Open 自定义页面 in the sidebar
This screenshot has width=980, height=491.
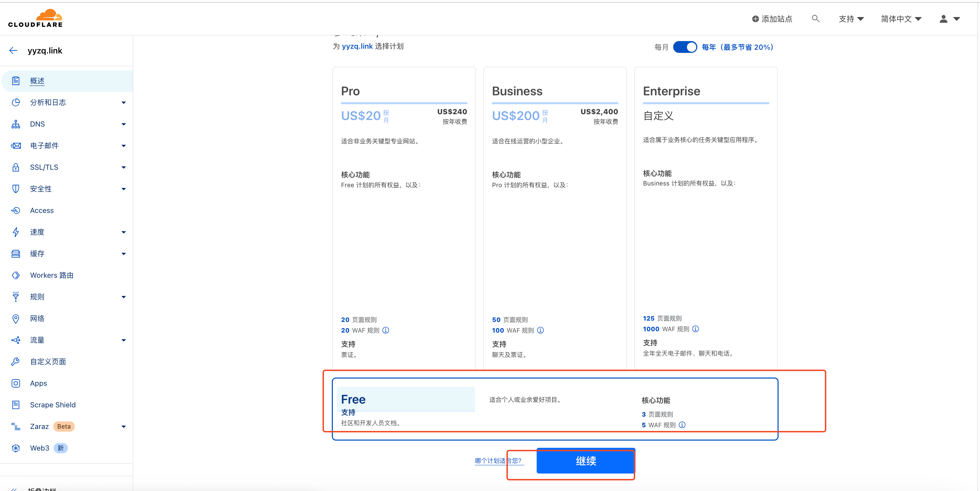[x=48, y=362]
